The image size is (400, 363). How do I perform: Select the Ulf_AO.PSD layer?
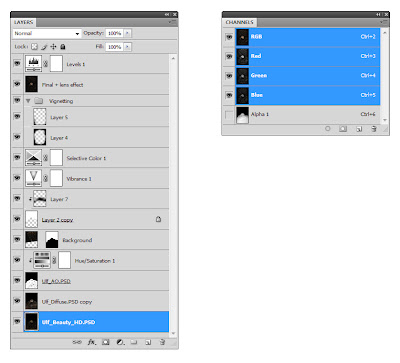(x=97, y=281)
